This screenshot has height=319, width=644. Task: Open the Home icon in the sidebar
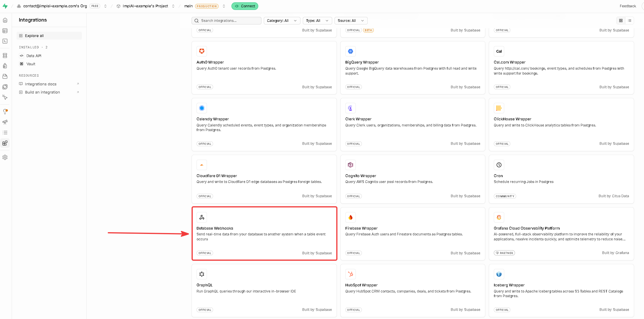click(x=5, y=20)
